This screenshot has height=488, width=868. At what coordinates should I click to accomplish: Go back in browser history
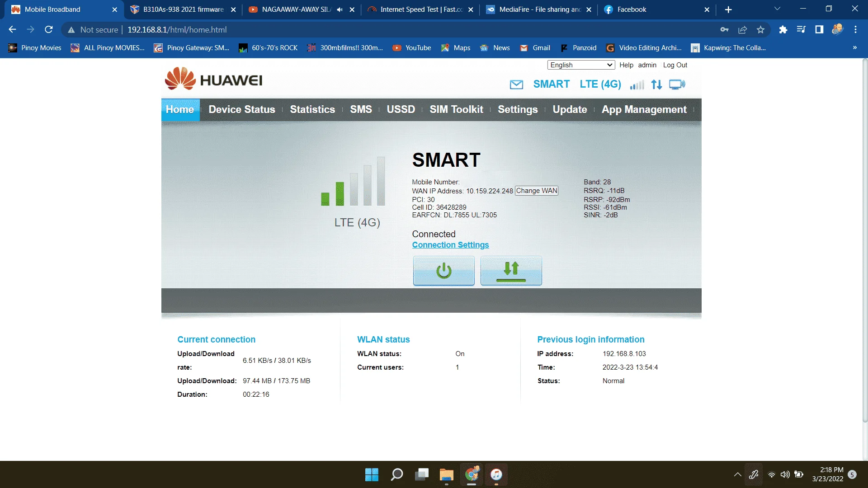[12, 29]
